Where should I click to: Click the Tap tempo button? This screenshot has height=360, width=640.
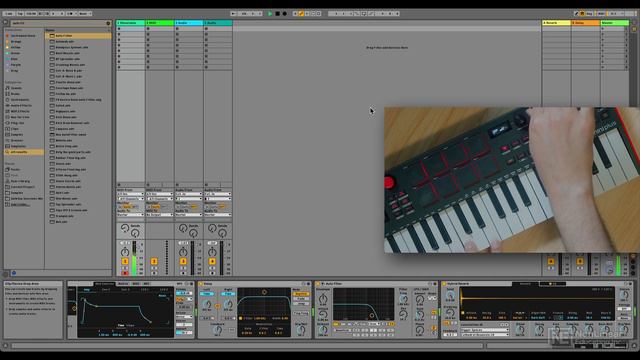[x=20, y=13]
